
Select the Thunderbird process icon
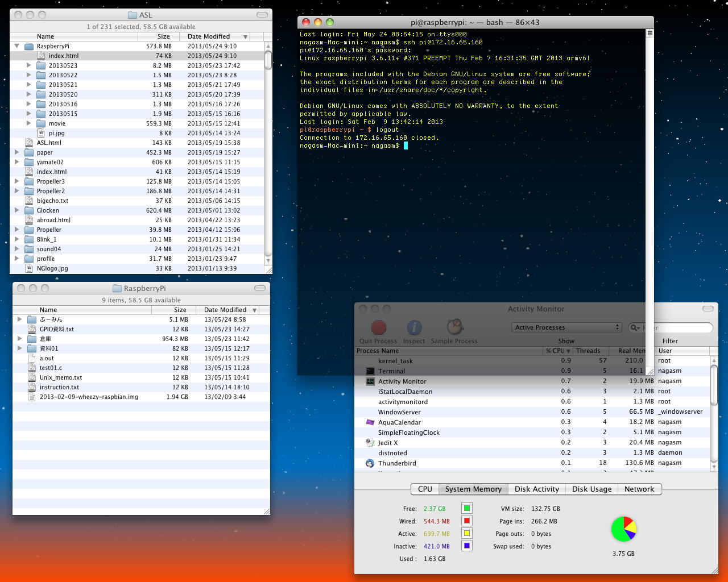tap(370, 463)
